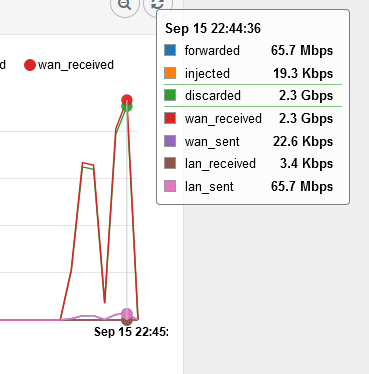Click the wan_sent 22.6 Kbps value
The width and height of the screenshot is (369, 374).
point(303,141)
